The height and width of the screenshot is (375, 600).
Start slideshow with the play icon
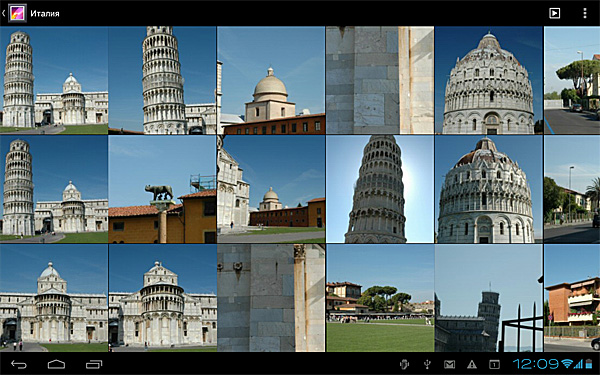[554, 13]
